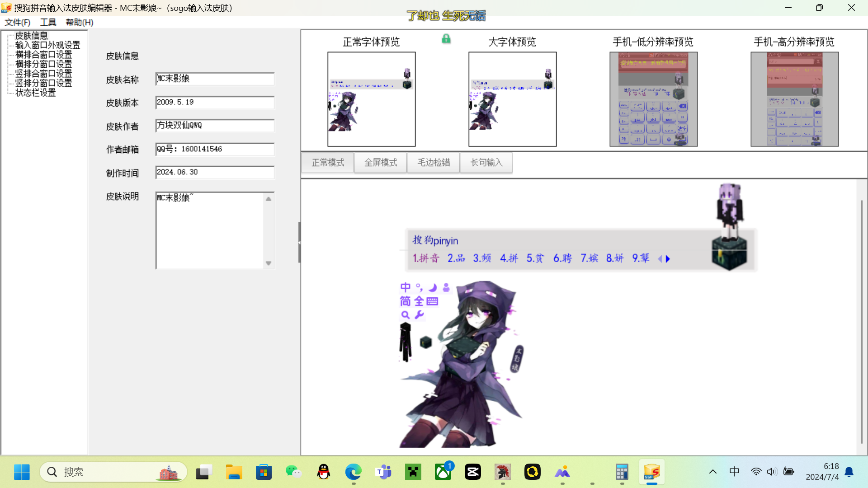Image resolution: width=868 pixels, height=488 pixels.
Task: Click the 手机-高分辨率预览 thumbnail
Action: [x=795, y=99]
